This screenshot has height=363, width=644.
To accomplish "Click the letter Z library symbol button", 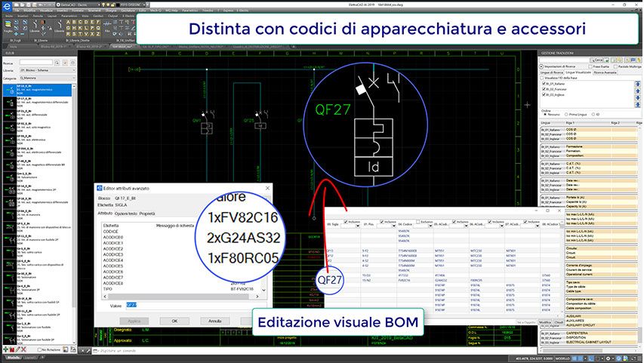I will pos(97,34).
